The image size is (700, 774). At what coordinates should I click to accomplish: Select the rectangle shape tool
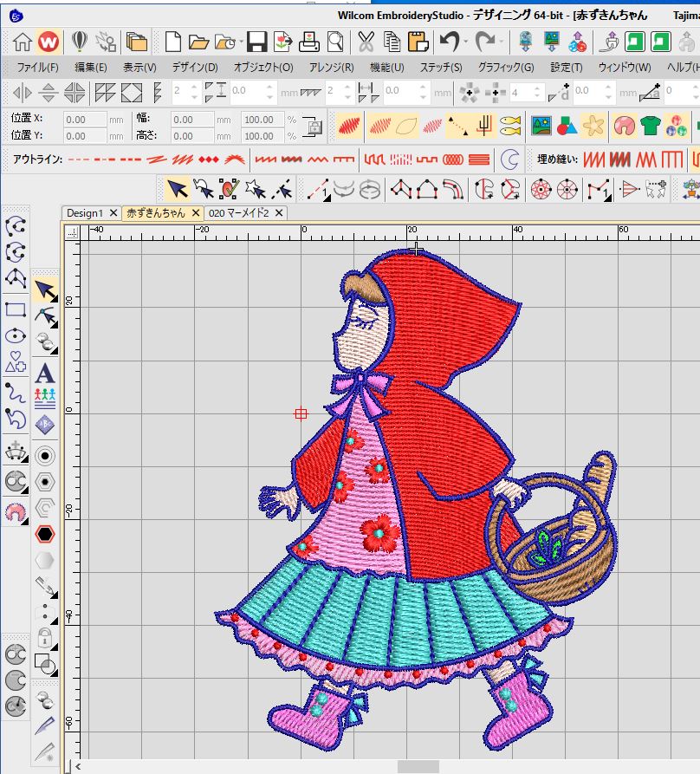coord(16,309)
